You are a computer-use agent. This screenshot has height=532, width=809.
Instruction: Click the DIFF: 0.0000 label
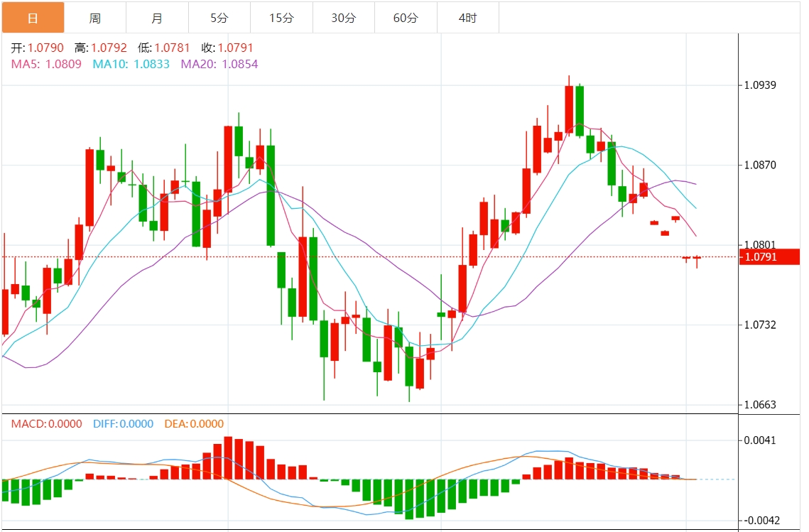[123, 424]
